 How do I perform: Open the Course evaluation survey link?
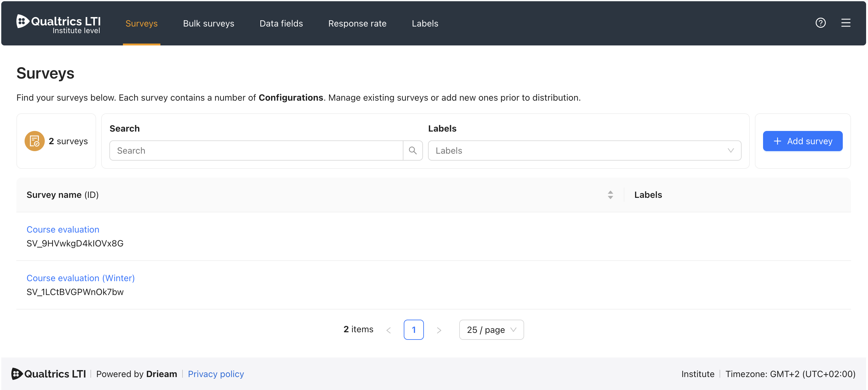pos(63,229)
